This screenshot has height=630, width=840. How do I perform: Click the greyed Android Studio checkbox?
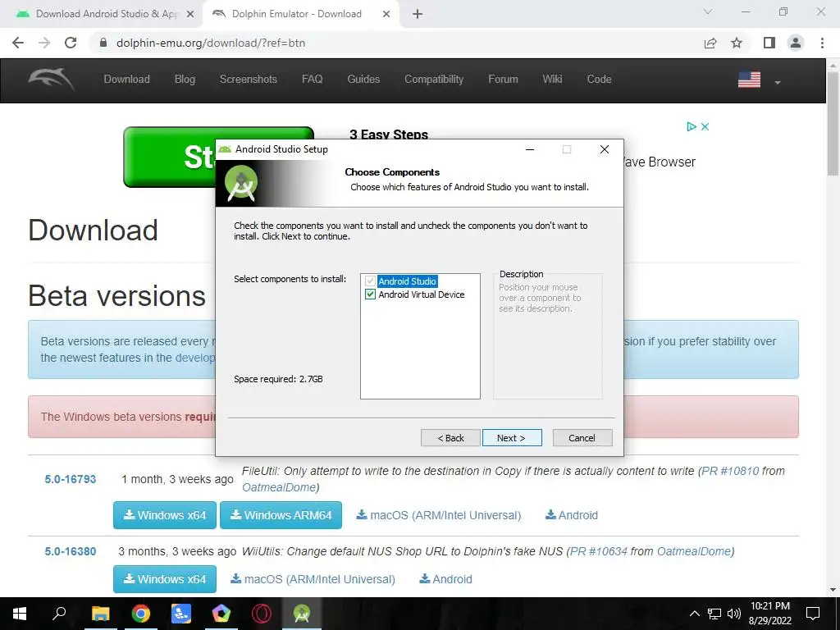[370, 281]
